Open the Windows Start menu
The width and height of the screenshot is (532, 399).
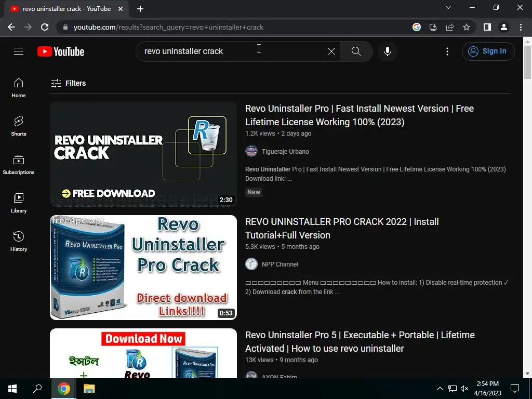point(12,389)
